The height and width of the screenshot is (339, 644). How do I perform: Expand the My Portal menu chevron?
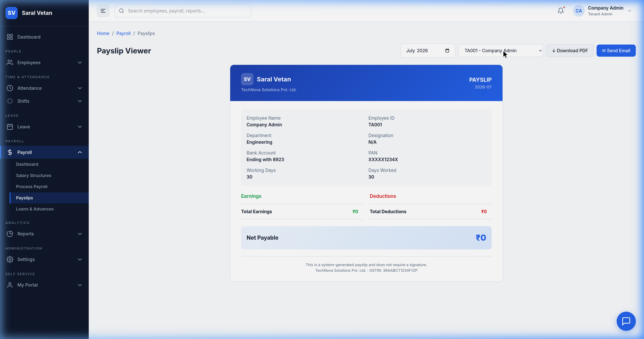click(80, 285)
